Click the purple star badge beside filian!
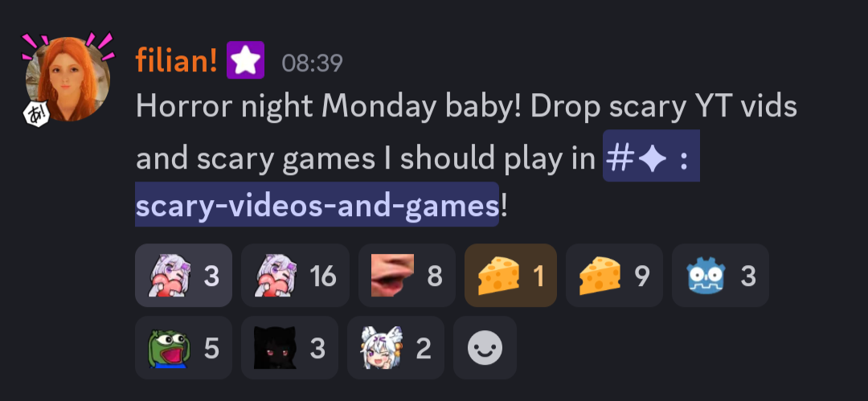The width and height of the screenshot is (868, 401). click(x=245, y=59)
